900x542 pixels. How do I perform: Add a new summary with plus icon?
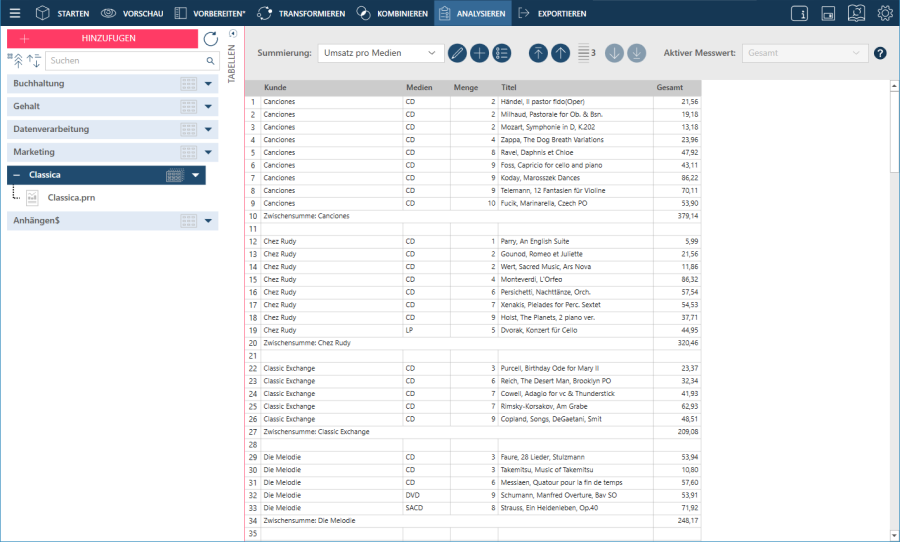[x=479, y=53]
